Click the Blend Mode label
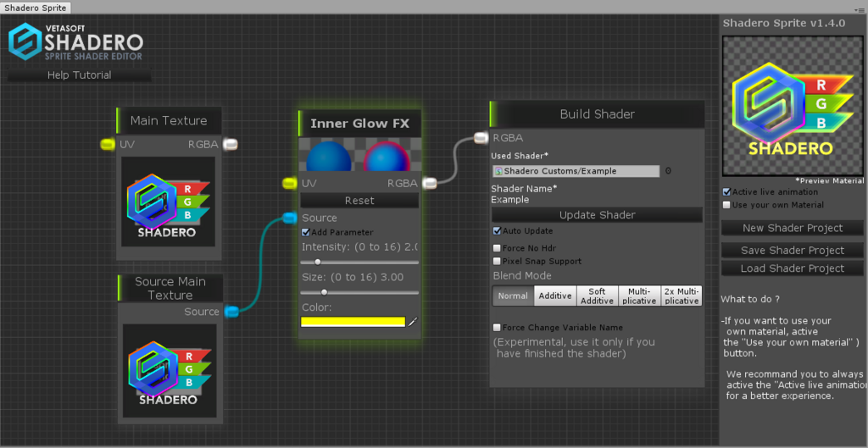868x448 pixels. pos(522,275)
